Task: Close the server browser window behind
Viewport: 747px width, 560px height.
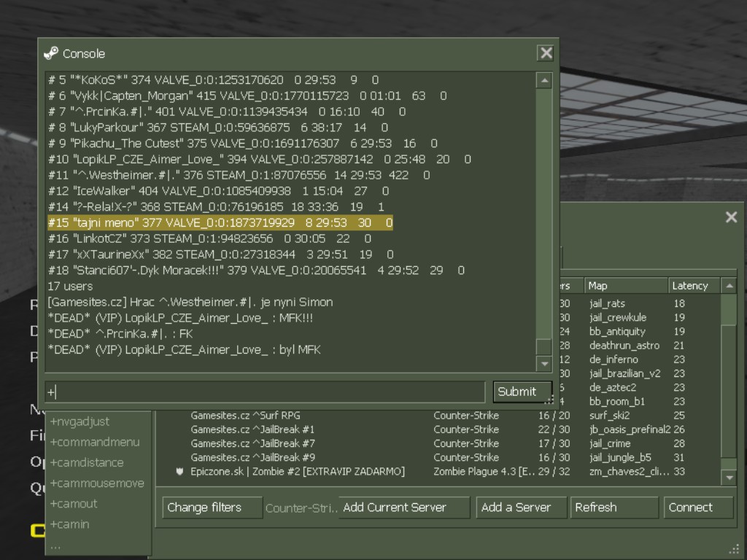Action: pos(731,217)
